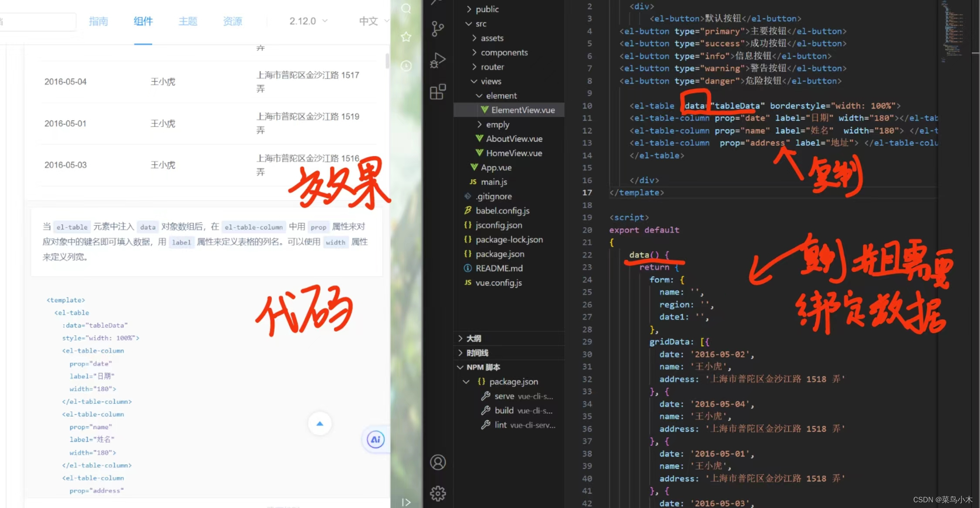Open ElementView.vue file
Image resolution: width=980 pixels, height=508 pixels.
(522, 110)
